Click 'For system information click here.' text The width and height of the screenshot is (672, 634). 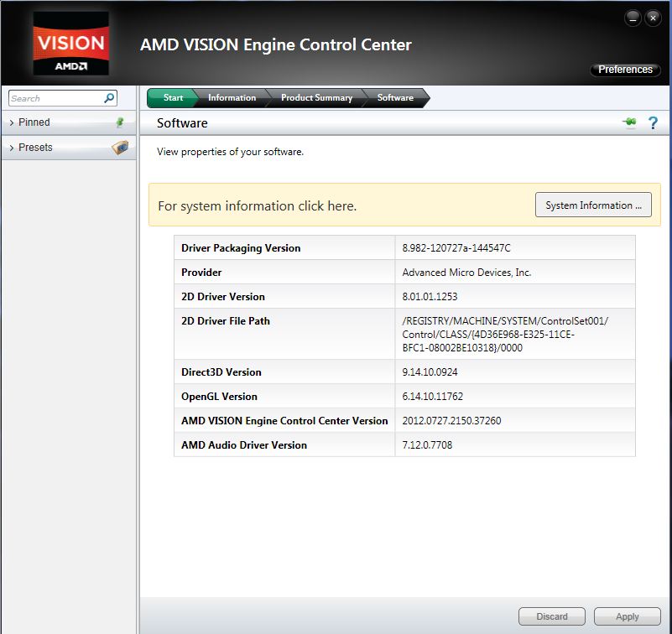click(x=258, y=206)
